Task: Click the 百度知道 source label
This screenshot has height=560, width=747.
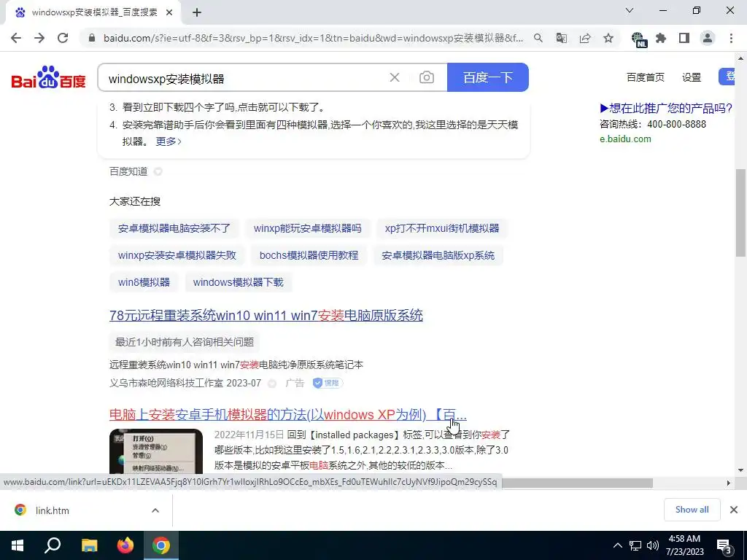Action: click(128, 171)
